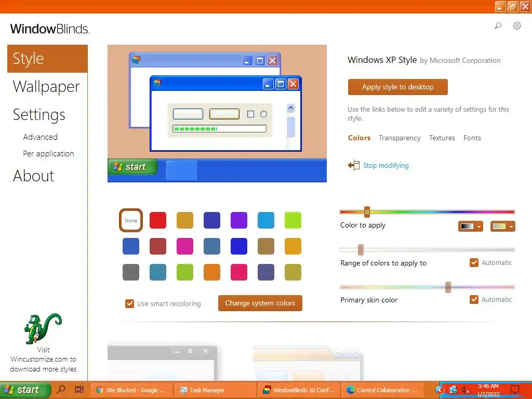The width and height of the screenshot is (532, 399).
Task: Switch to the Transparency tab
Action: [x=400, y=138]
